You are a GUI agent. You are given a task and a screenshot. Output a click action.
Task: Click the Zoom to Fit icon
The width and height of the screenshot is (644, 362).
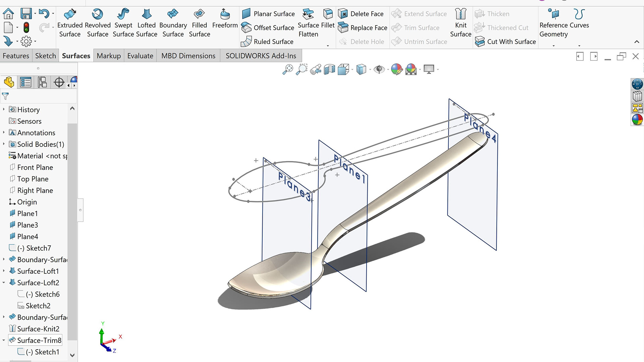pos(287,69)
